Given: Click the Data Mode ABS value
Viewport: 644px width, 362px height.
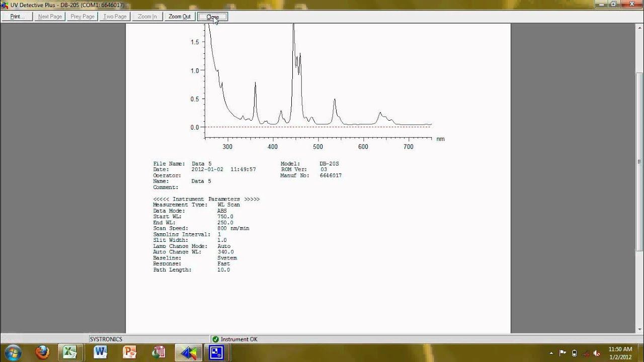Looking at the screenshot, I should tap(222, 211).
